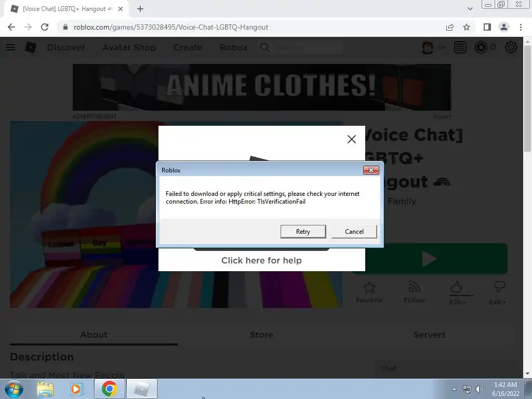Open Create in Roblox nav
Image resolution: width=532 pixels, height=399 pixels.
[188, 47]
